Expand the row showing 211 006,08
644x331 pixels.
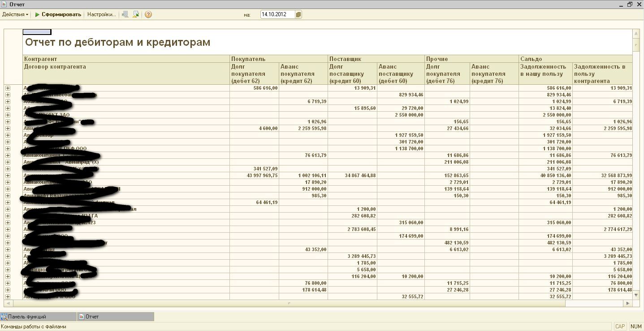click(x=8, y=162)
